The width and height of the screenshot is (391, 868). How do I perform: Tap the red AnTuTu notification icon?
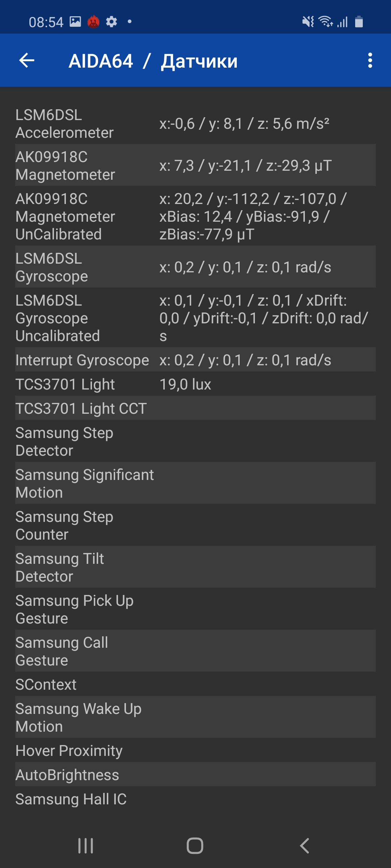(x=93, y=22)
